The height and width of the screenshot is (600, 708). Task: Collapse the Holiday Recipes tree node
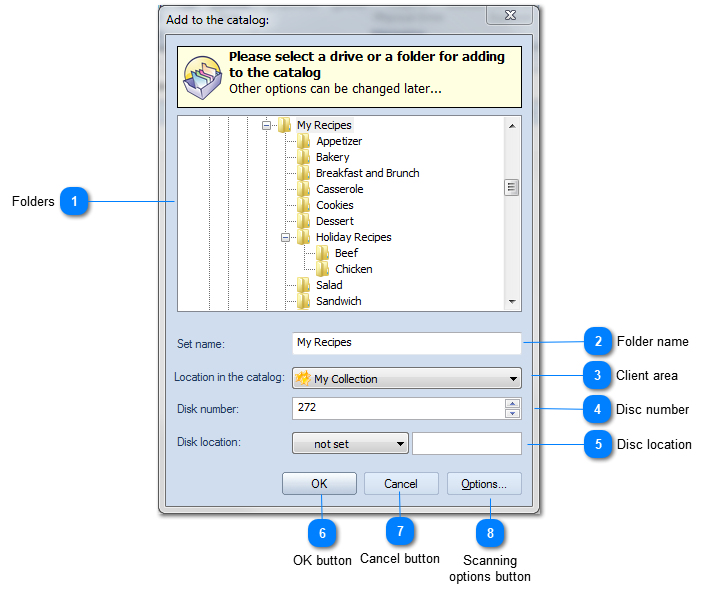(286, 238)
